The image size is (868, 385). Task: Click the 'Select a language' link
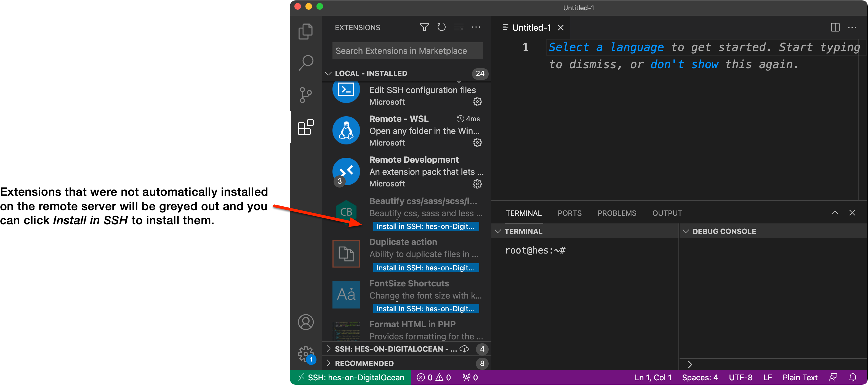point(606,47)
